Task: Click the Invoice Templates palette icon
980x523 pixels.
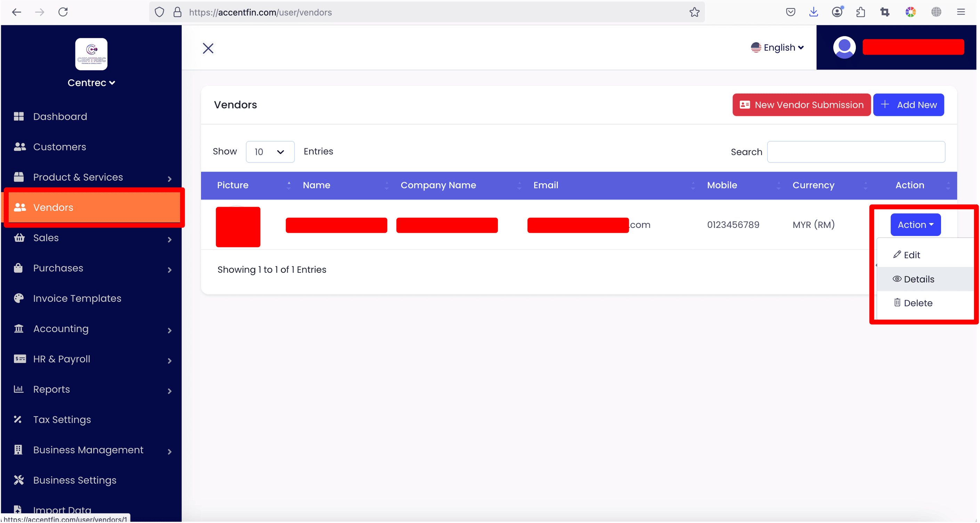Action: pyautogui.click(x=19, y=298)
